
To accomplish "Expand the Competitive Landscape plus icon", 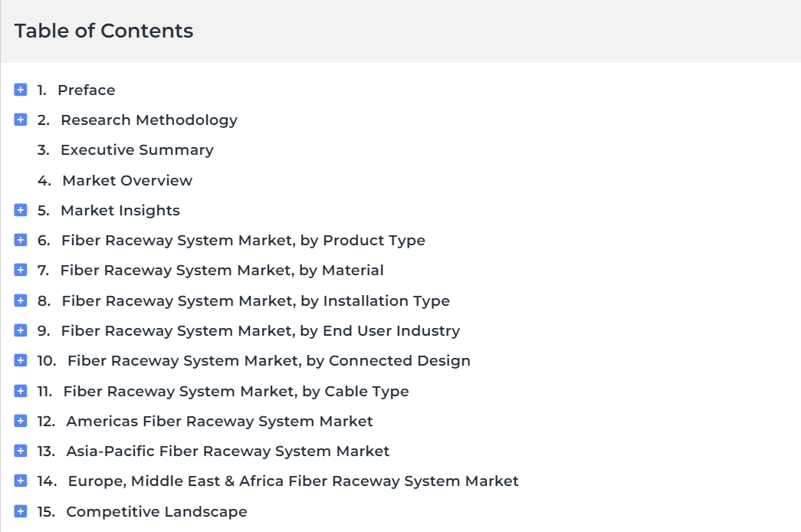I will click(21, 511).
